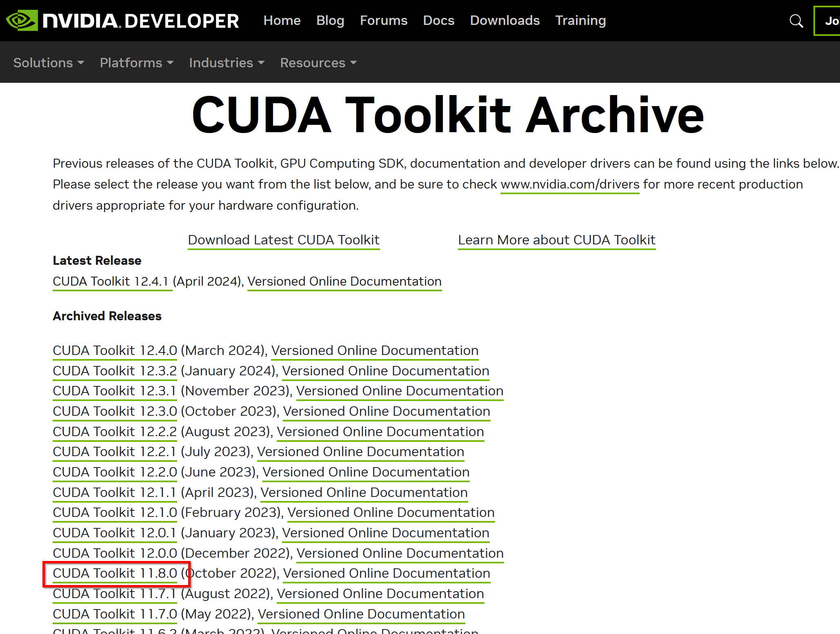
Task: Open Training in the navigation bar
Action: [580, 20]
